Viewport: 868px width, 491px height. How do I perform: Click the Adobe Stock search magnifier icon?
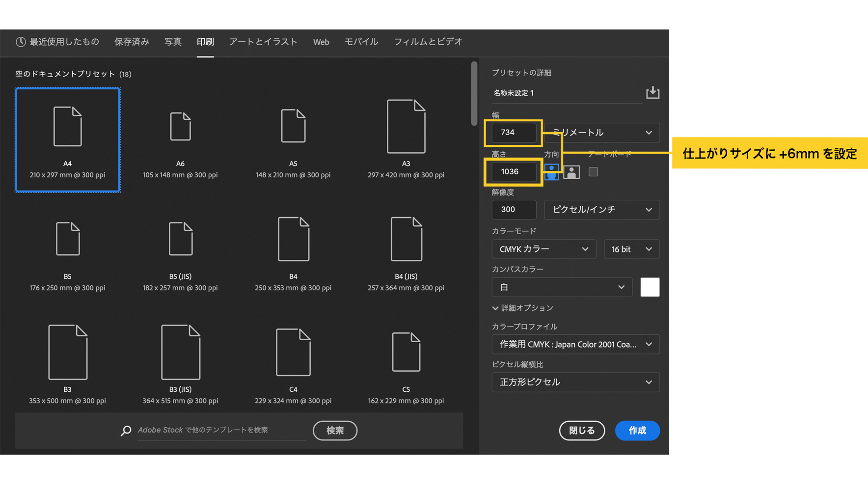click(x=126, y=431)
